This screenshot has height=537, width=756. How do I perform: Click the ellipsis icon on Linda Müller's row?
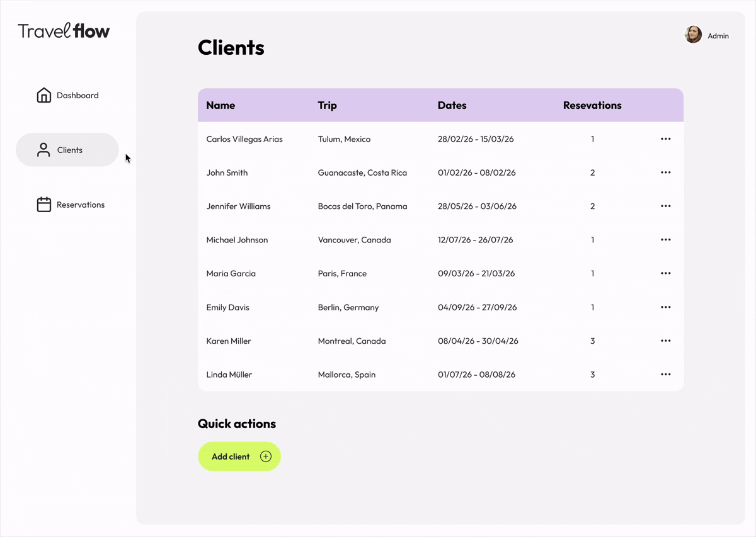pyautogui.click(x=665, y=374)
